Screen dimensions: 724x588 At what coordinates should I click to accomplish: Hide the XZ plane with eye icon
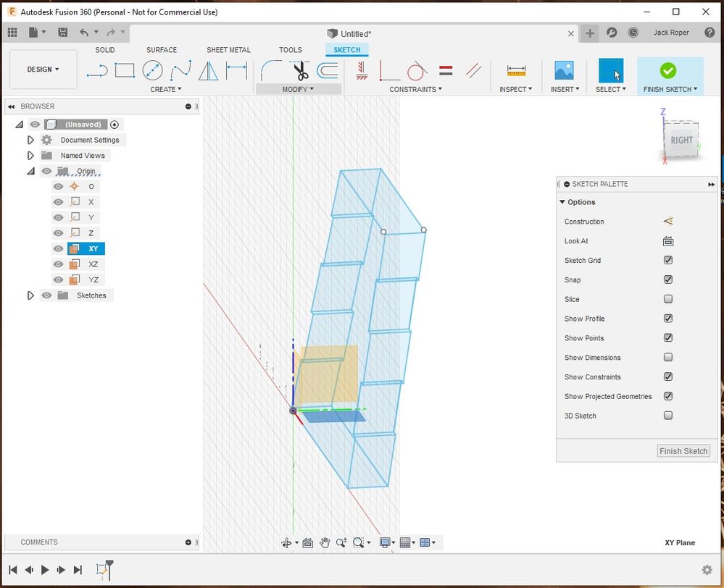pos(58,264)
